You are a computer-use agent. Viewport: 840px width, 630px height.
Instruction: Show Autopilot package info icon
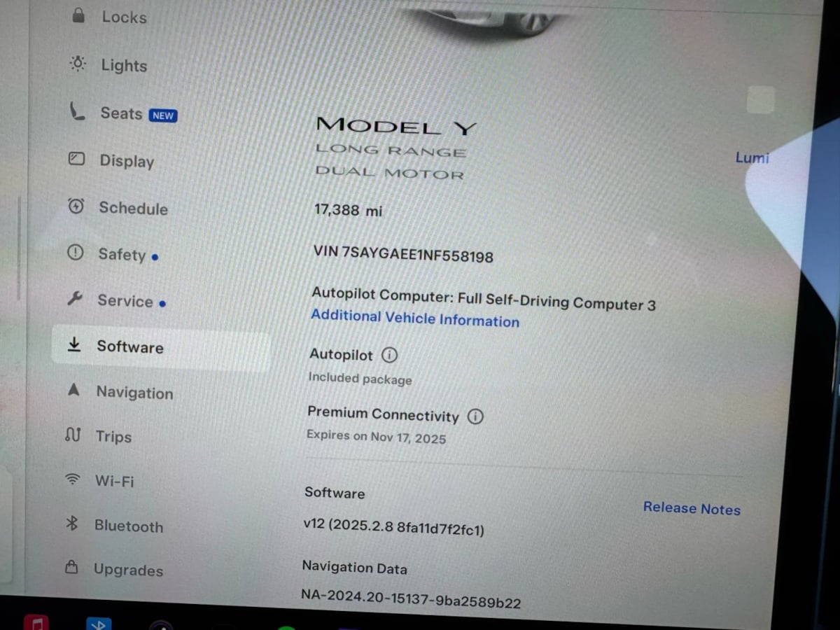[x=390, y=355]
